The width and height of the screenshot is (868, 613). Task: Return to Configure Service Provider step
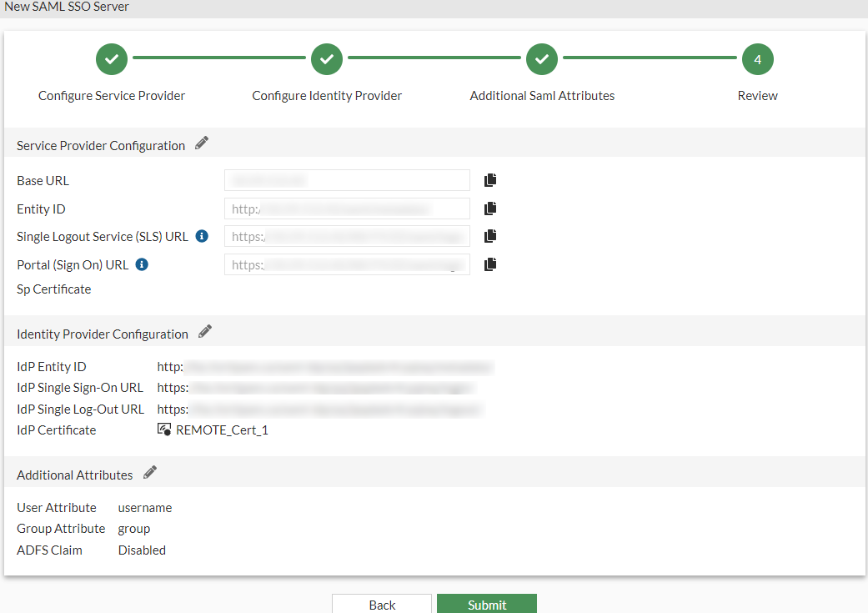111,59
